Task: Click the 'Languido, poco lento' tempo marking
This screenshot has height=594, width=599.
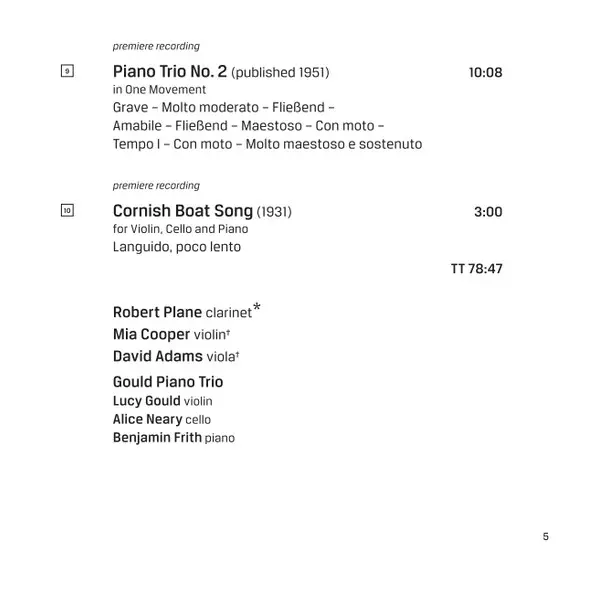Action: coord(177,247)
